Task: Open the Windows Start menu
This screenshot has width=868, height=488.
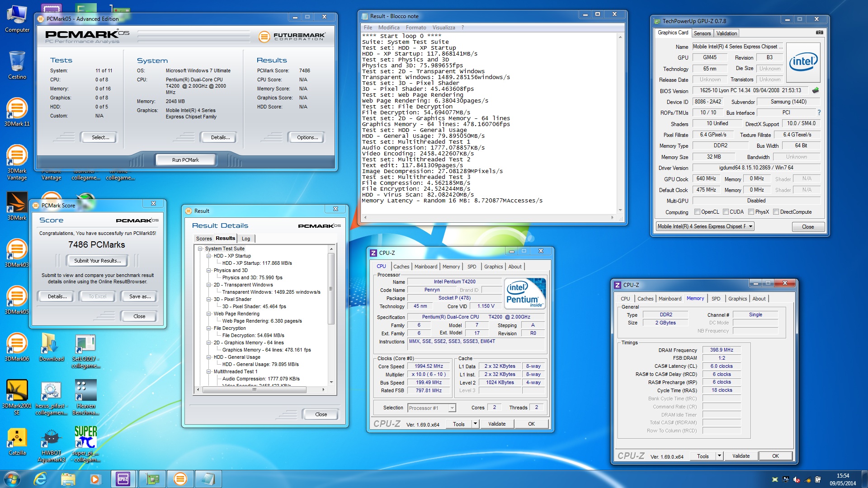Action: (12, 479)
